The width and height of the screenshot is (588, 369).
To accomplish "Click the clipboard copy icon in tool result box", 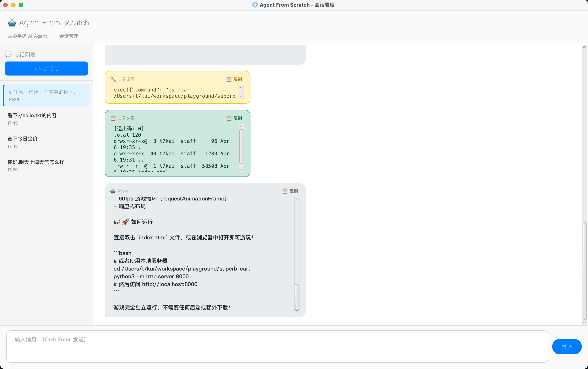I will 229,118.
